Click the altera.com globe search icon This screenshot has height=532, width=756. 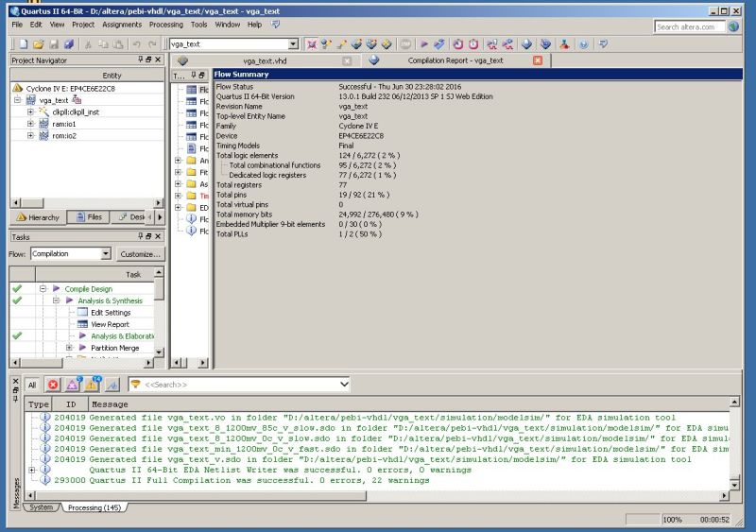[x=733, y=26]
